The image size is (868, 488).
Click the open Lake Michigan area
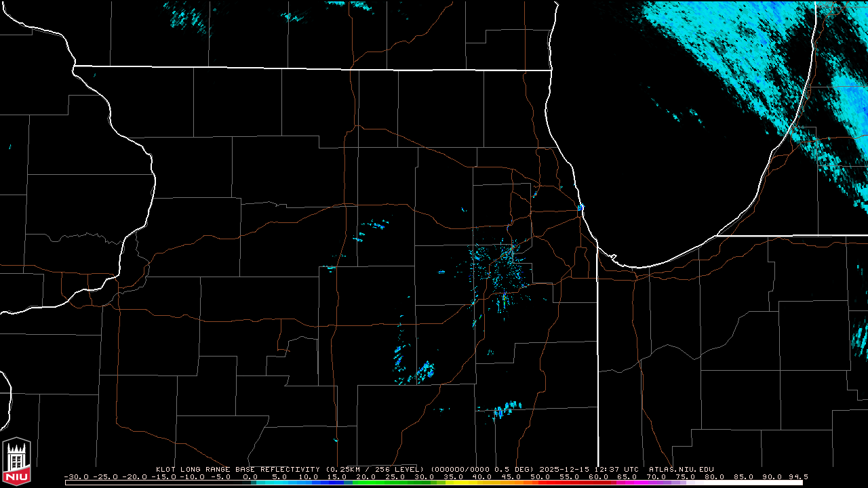(651, 169)
